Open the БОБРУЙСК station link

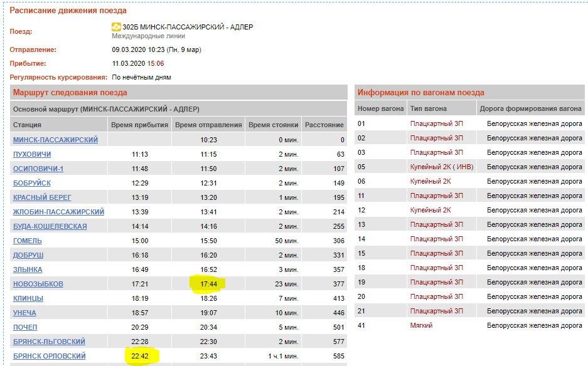tap(32, 183)
